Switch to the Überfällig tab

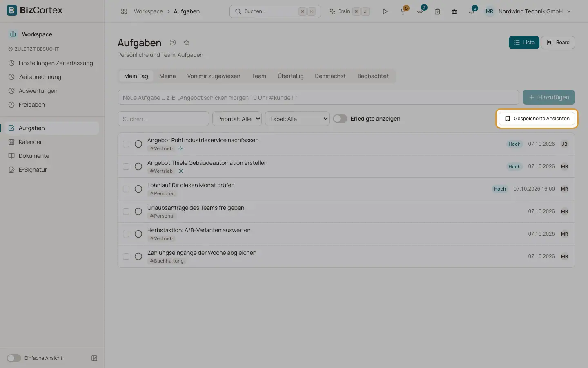[x=291, y=76]
